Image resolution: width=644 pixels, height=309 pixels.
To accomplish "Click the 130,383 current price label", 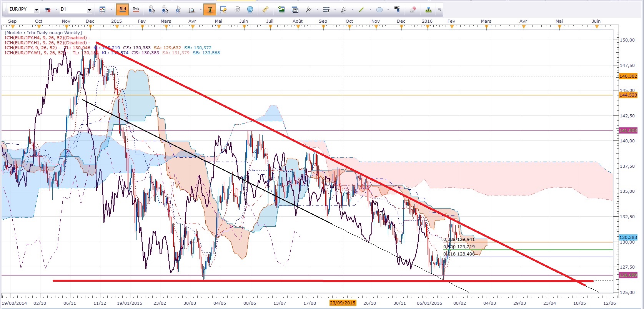I will click(x=628, y=238).
